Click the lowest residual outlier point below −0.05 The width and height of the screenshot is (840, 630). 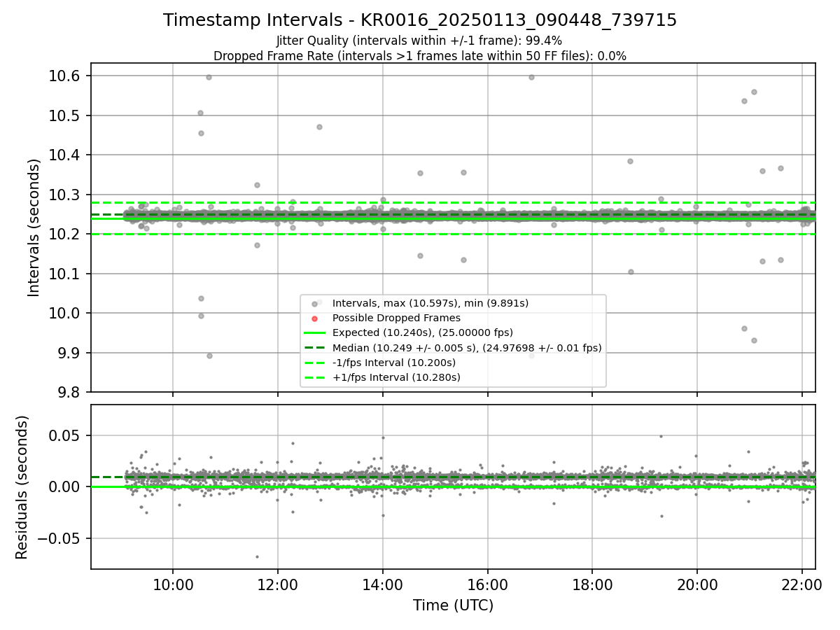click(x=257, y=557)
